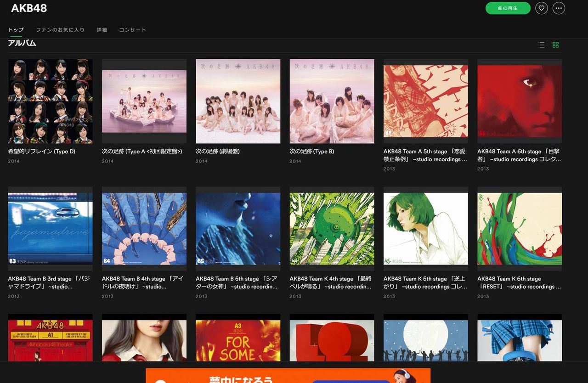Click title AKB48 Team B 5th stage シアターの女神

point(237,283)
